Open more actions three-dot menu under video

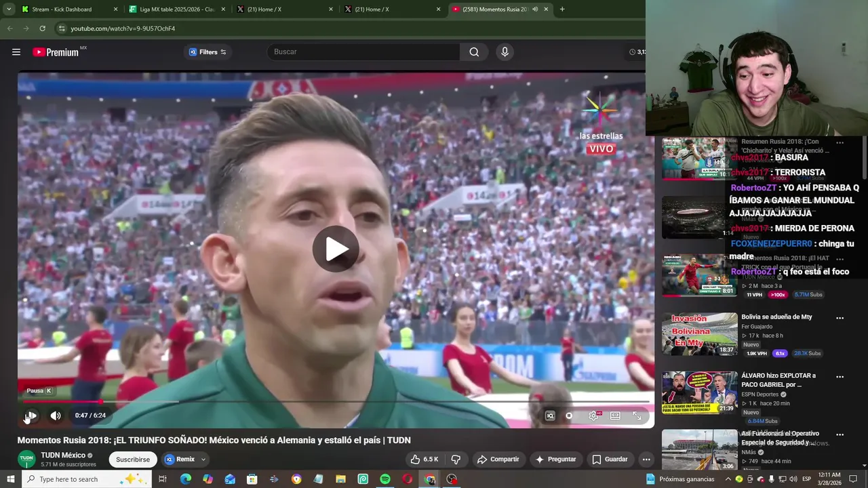pos(646,460)
